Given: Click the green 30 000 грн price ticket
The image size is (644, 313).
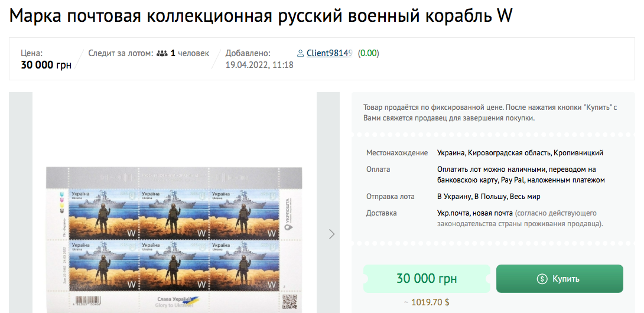Looking at the screenshot, I should pos(427,279).
